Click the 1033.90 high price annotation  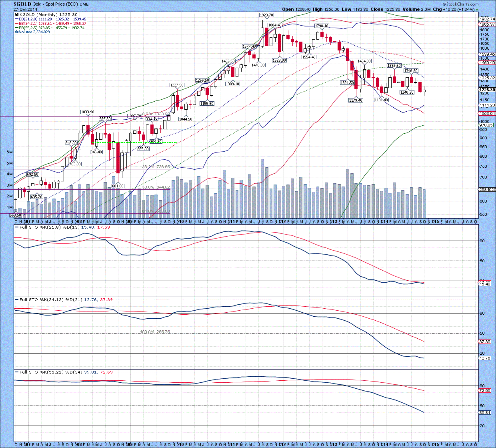click(x=88, y=112)
